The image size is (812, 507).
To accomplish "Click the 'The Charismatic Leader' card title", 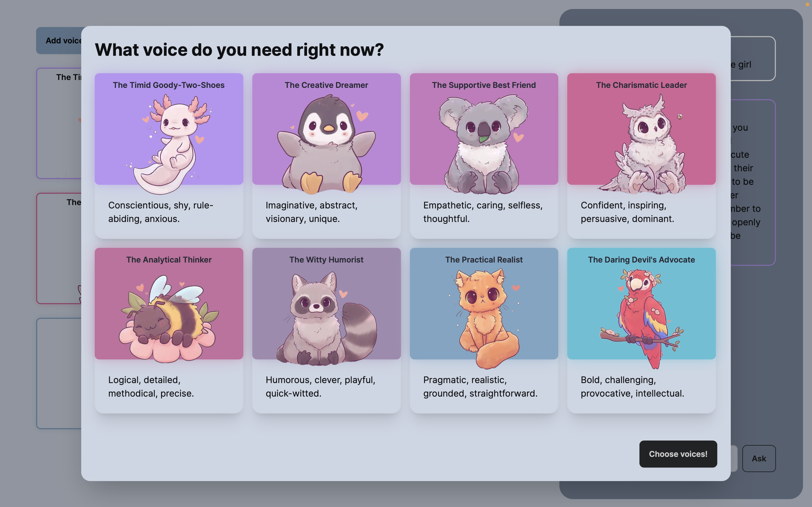I will coord(641,85).
